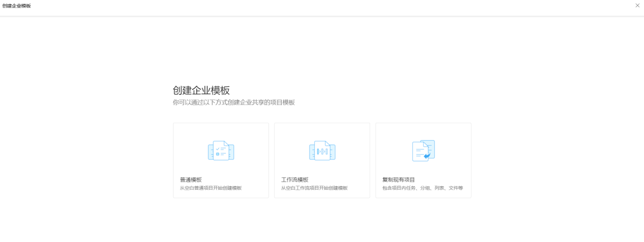Select the 工作流模板 title text
The image size is (644, 242).
295,180
